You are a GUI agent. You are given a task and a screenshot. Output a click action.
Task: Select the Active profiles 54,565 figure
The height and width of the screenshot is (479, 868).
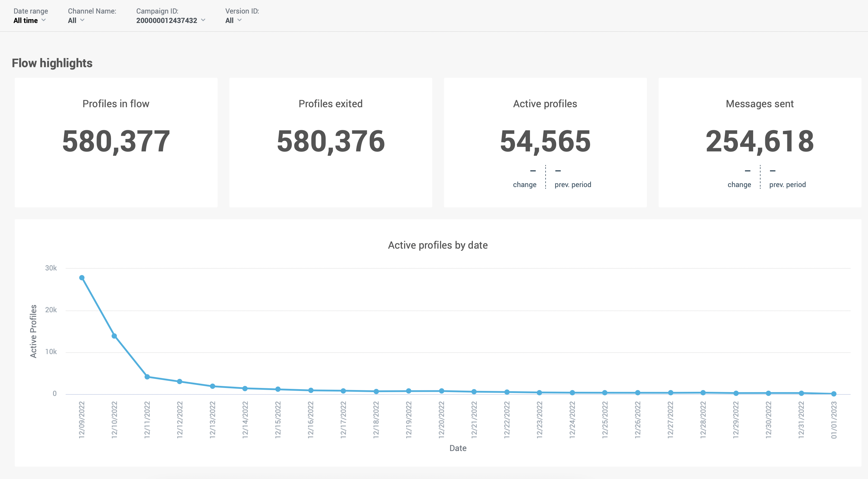pos(545,141)
